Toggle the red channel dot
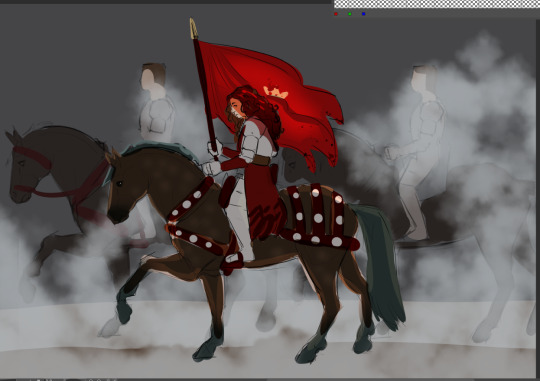The image size is (540, 381). 336,14
